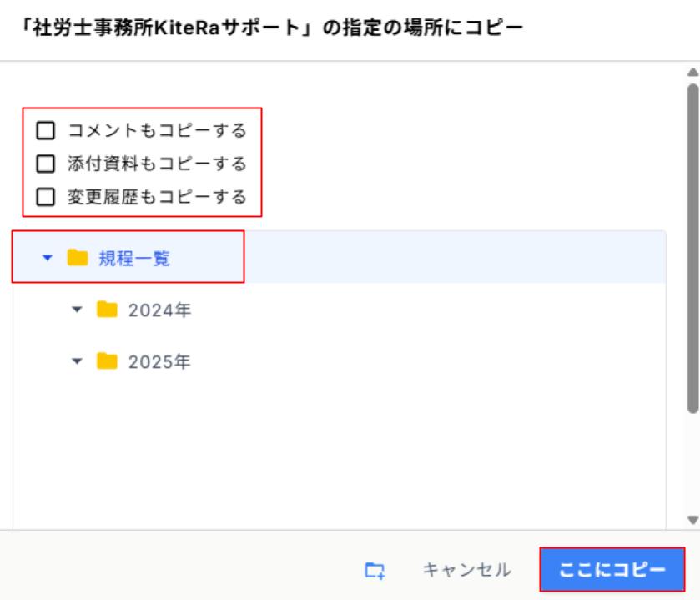Image resolution: width=700 pixels, height=600 pixels.
Task: Click the scrollbar up arrow
Action: [x=692, y=72]
